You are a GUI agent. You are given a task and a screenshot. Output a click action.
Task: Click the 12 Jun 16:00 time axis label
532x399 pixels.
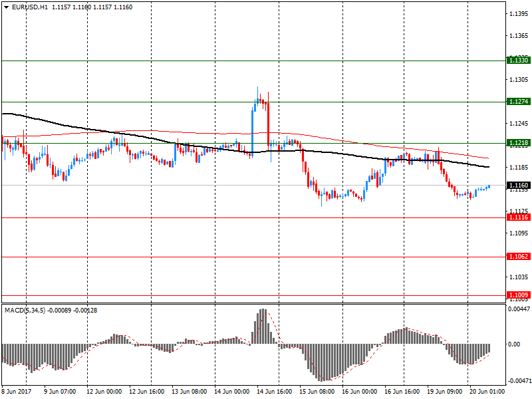[146, 392]
